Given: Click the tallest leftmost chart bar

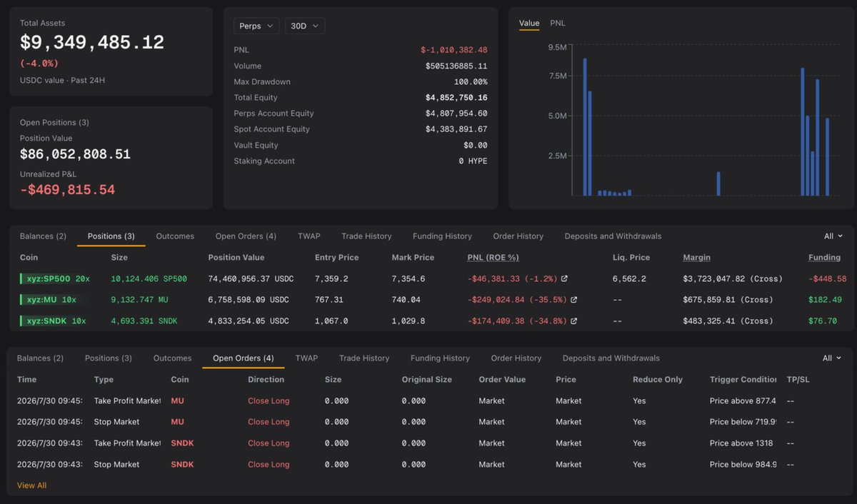Looking at the screenshot, I should (585, 127).
